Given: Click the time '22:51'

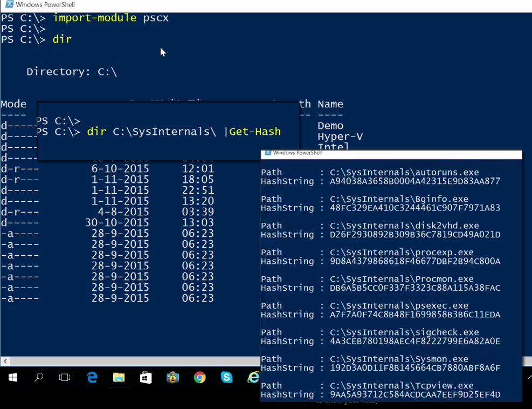Looking at the screenshot, I should [x=198, y=190].
